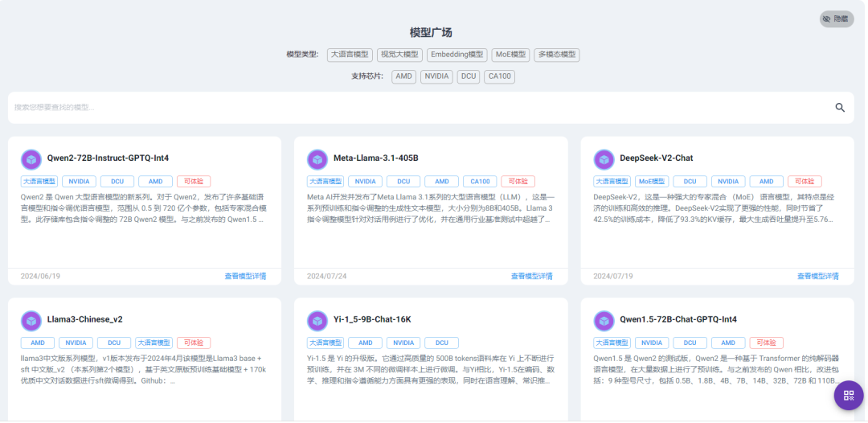Open 查看模型详情 for Qwen2-72B-Instruct-GPTQ-Int4

(x=245, y=277)
